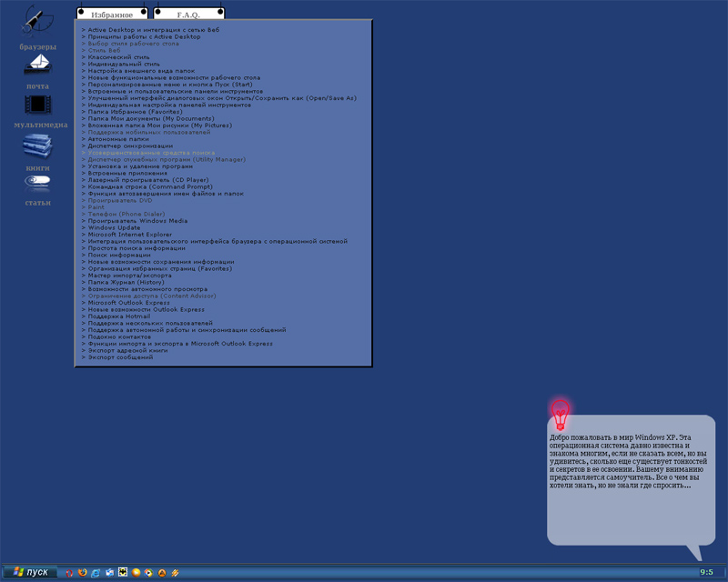Click the Пуск start button
The image size is (728, 582).
pos(30,572)
